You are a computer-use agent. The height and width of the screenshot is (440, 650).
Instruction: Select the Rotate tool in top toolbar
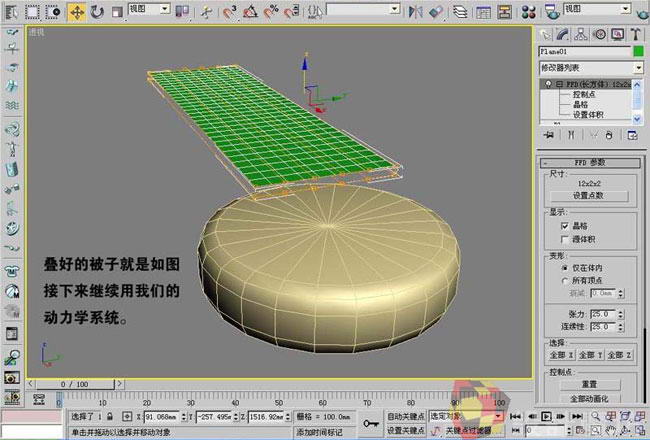click(97, 12)
